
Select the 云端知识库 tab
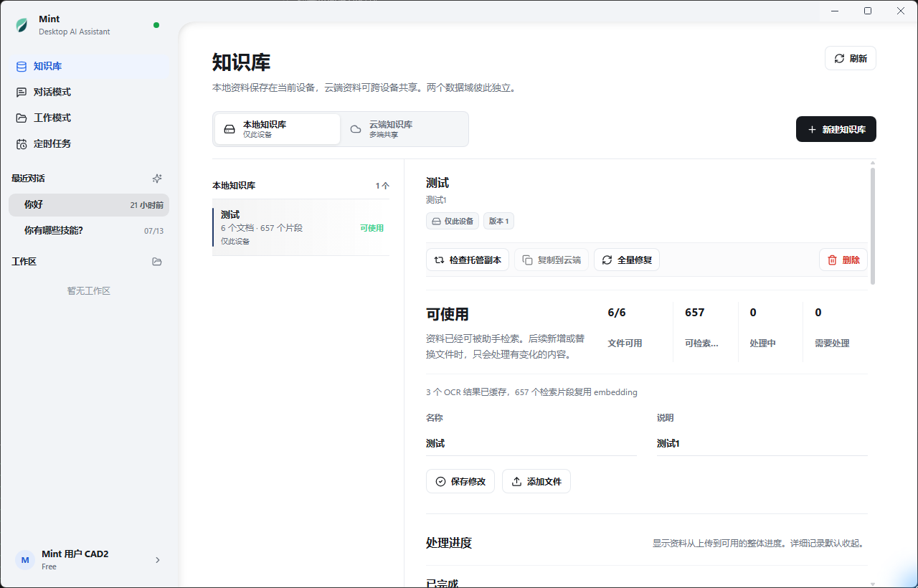point(404,129)
